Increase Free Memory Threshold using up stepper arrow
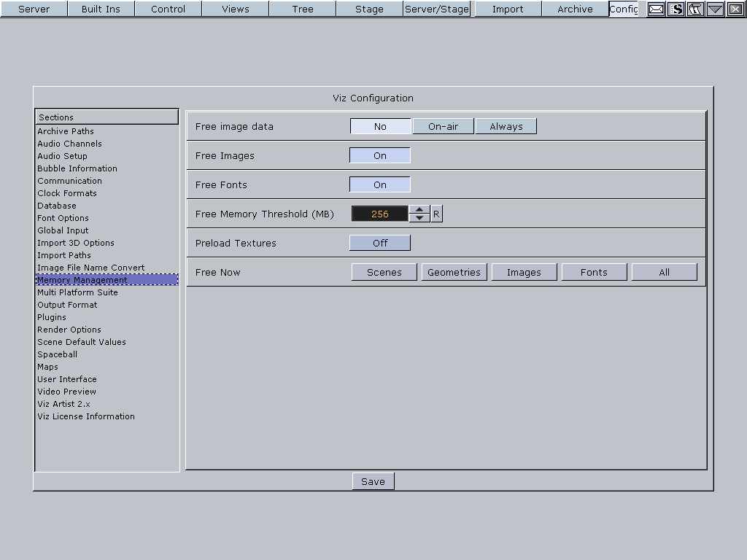The height and width of the screenshot is (560, 747). click(x=419, y=209)
